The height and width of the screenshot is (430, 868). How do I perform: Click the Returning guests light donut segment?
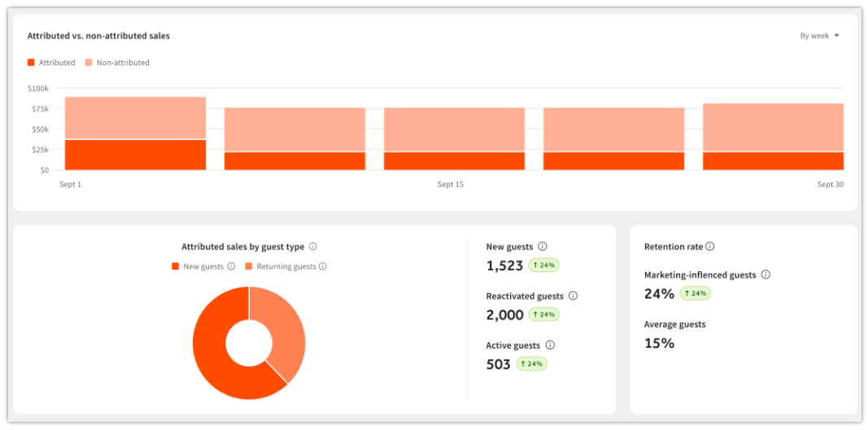pyautogui.click(x=283, y=332)
